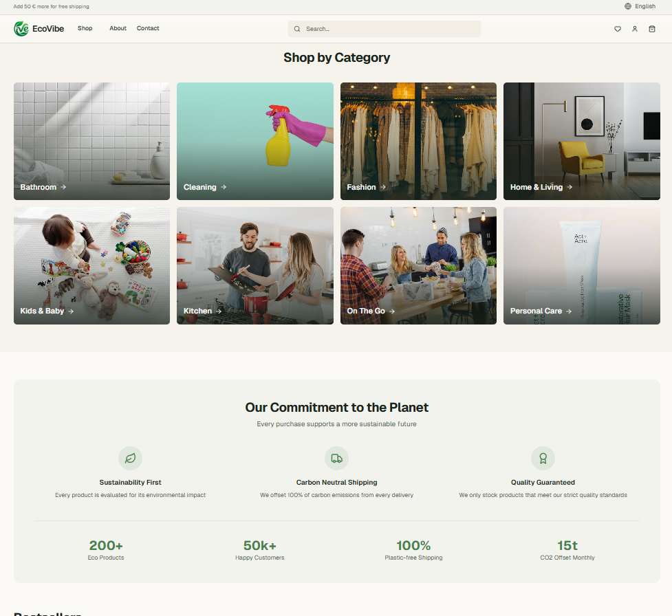
Task: Open the wishlist heart icon
Action: pyautogui.click(x=618, y=29)
